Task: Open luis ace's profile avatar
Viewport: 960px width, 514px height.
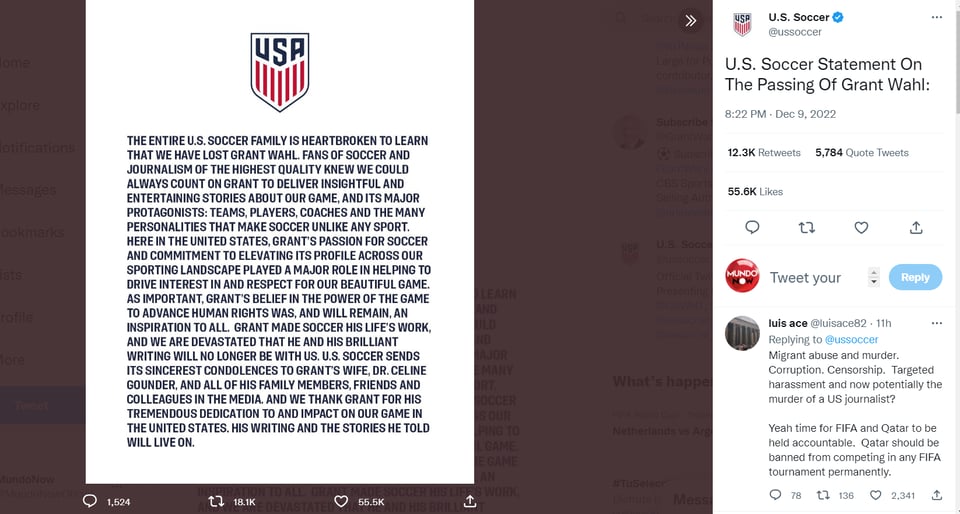Action: (742, 333)
